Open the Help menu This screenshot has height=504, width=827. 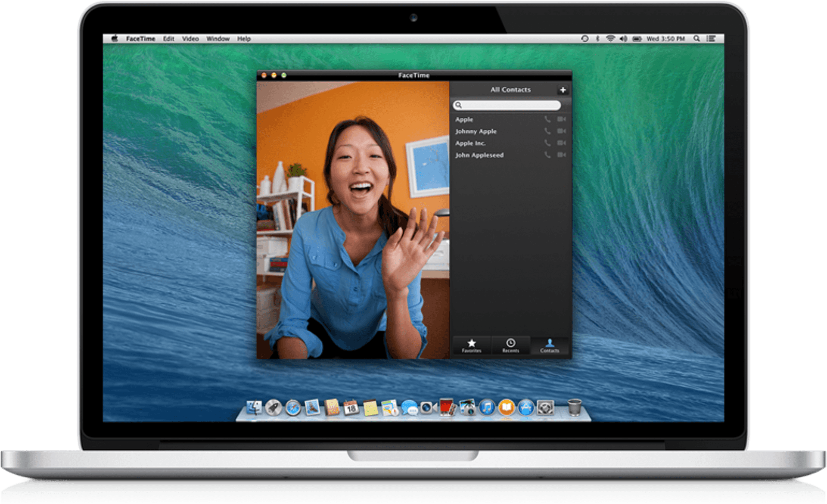[244, 39]
